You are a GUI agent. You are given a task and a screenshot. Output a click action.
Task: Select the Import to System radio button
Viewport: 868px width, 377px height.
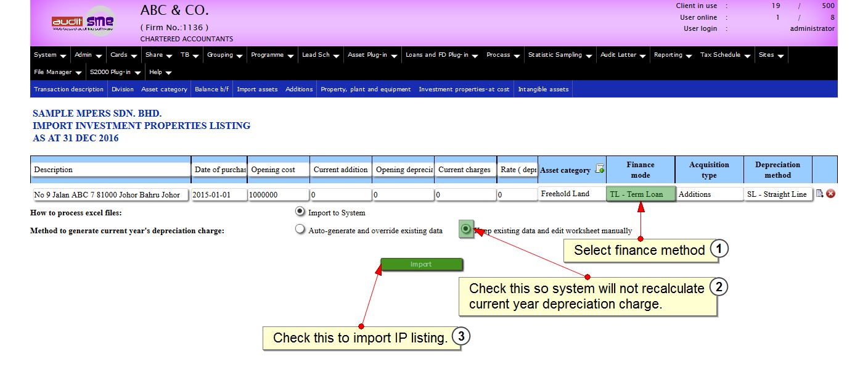pos(300,212)
